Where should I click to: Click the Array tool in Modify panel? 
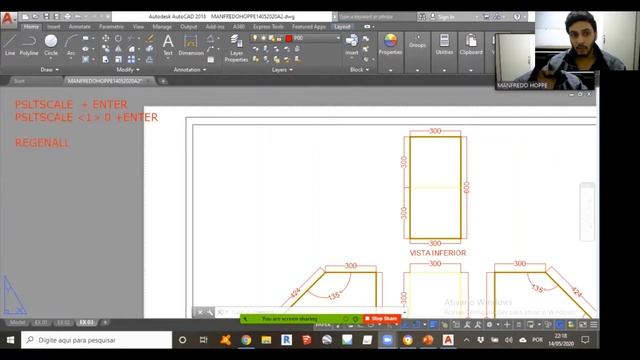[131, 59]
